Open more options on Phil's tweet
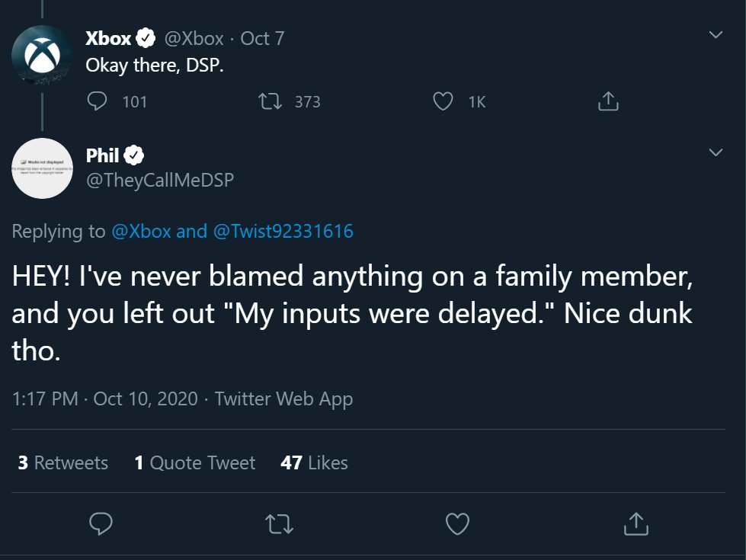746x560 pixels. [x=716, y=152]
